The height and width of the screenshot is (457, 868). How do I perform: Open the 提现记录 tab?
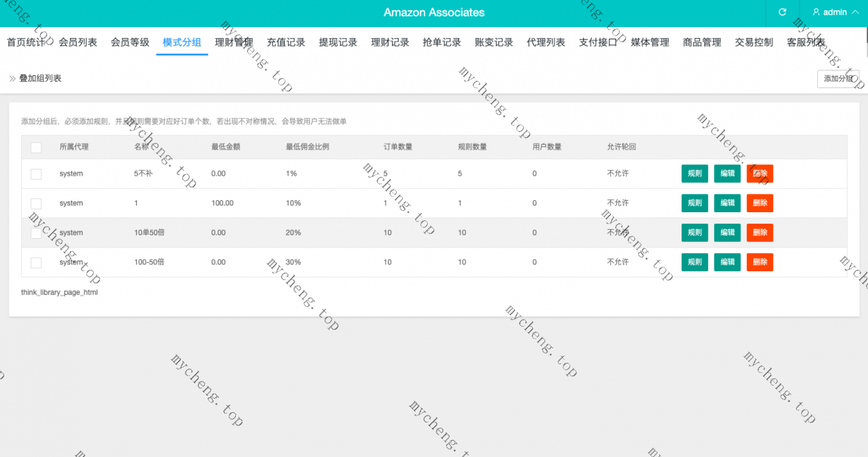(338, 42)
